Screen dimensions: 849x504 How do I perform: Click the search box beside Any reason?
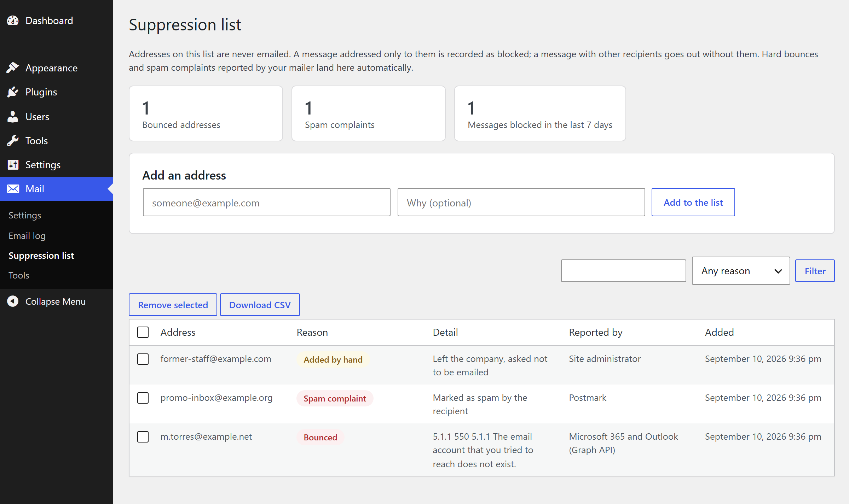(x=623, y=271)
